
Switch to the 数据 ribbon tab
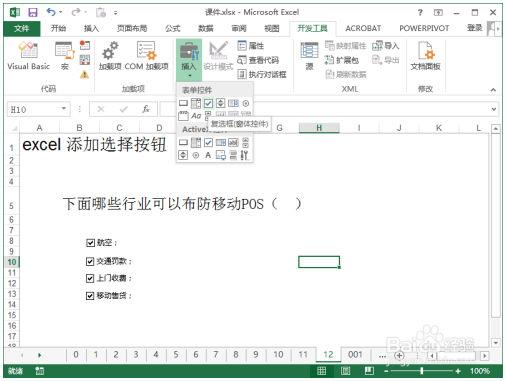pos(206,29)
